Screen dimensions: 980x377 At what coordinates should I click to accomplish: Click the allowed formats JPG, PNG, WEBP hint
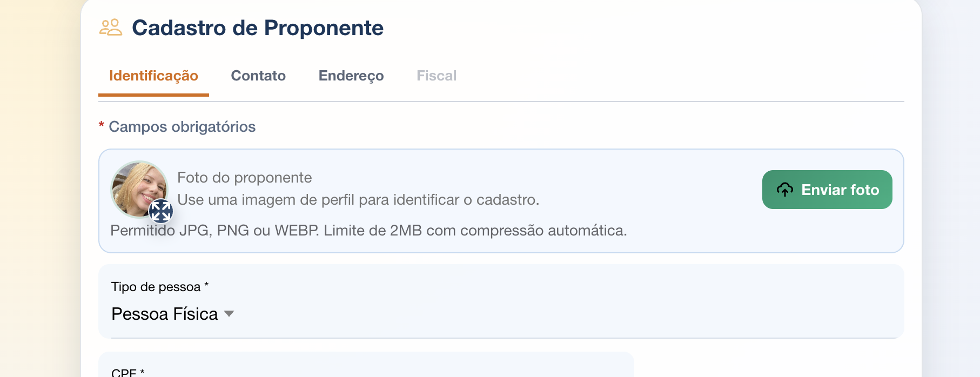(368, 231)
